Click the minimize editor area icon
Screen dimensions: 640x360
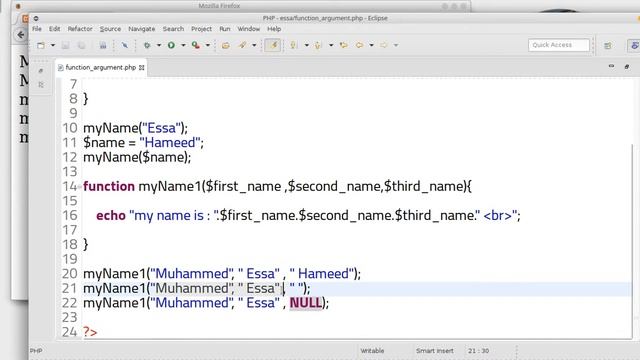point(611,66)
